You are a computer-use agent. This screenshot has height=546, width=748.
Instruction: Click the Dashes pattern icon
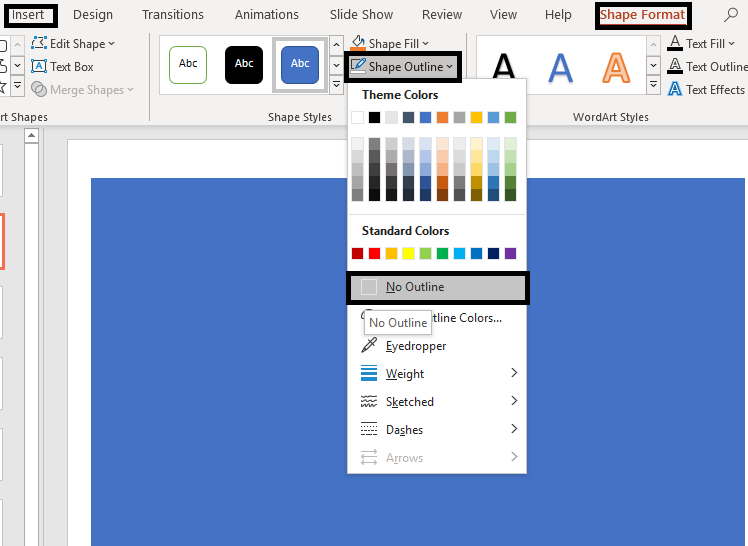pos(369,429)
